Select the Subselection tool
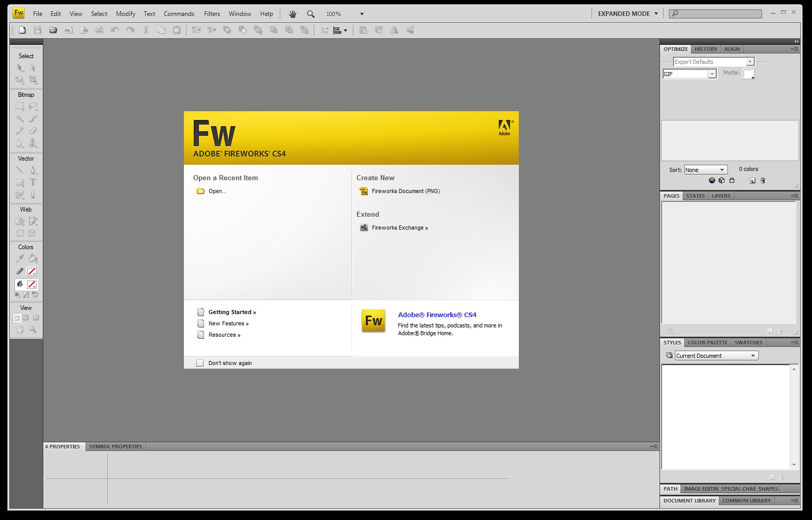 point(33,67)
